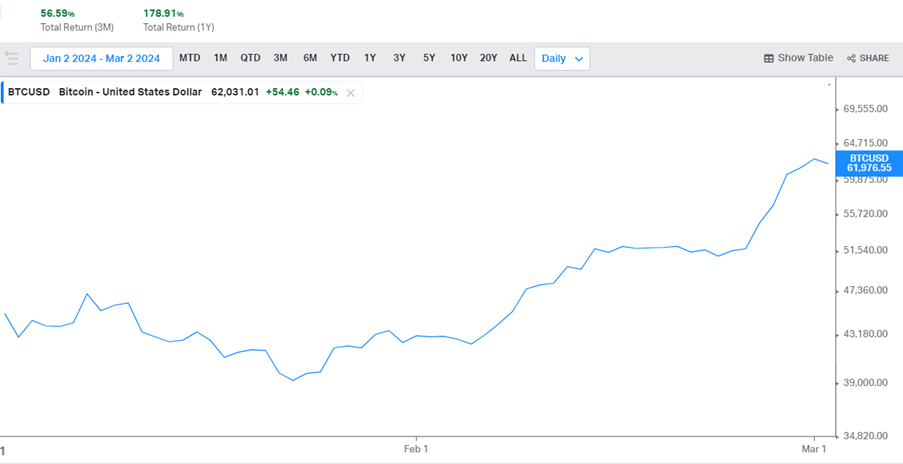
Task: Pick the 20Y time range
Action: pos(488,58)
